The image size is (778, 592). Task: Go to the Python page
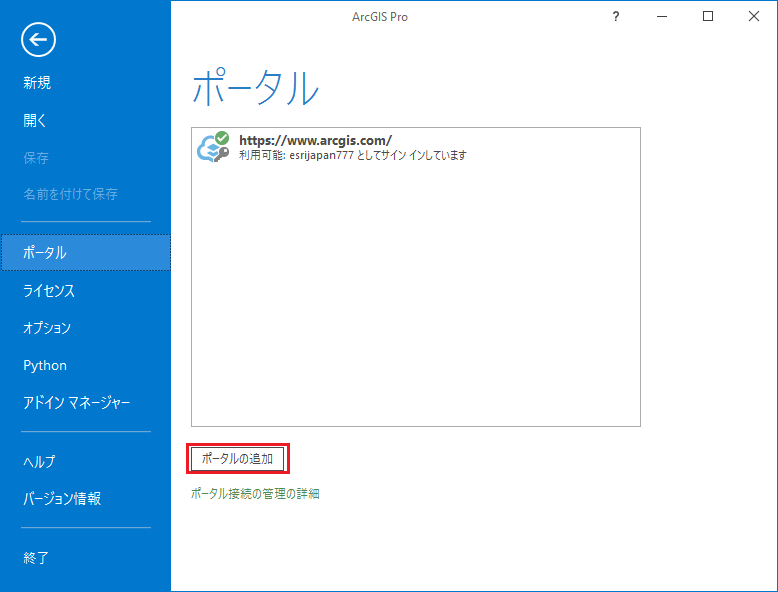click(x=45, y=365)
